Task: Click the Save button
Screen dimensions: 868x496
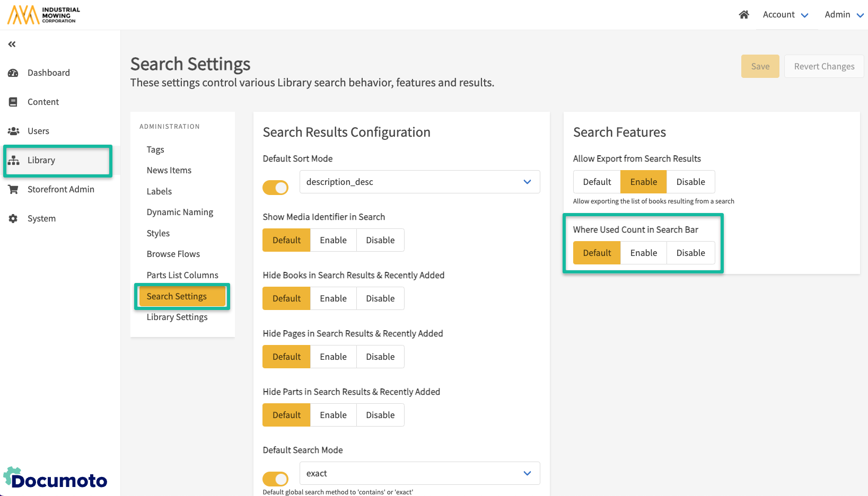Action: tap(760, 67)
